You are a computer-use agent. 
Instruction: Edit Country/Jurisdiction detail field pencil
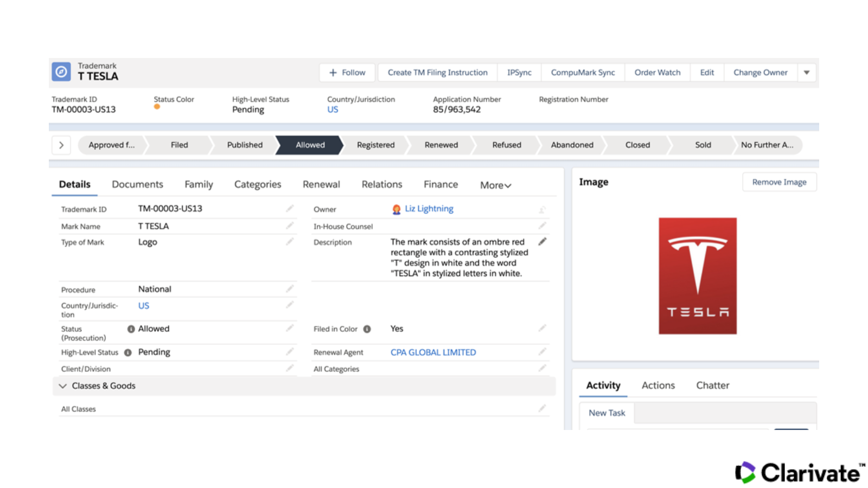[290, 305]
